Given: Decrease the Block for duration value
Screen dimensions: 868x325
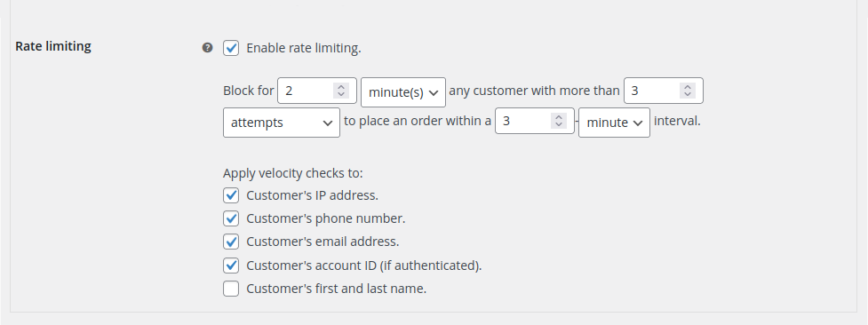Looking at the screenshot, I should (x=341, y=94).
